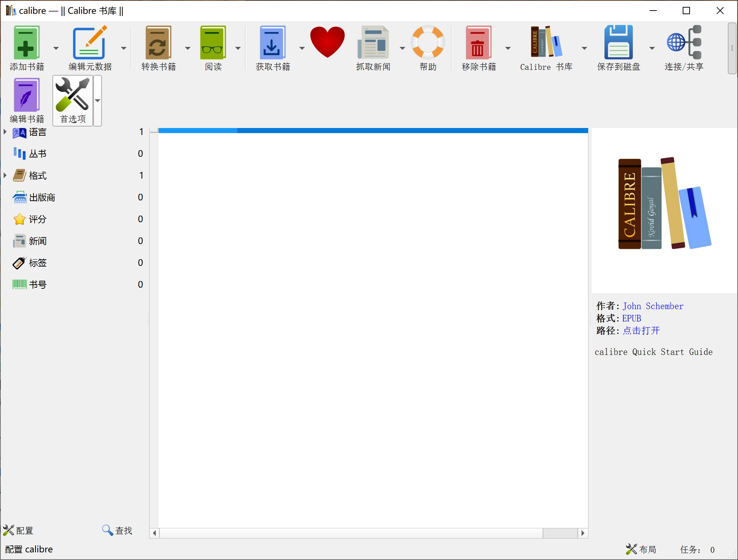Click the red heart donate icon
This screenshot has width=738, height=560.
(328, 42)
